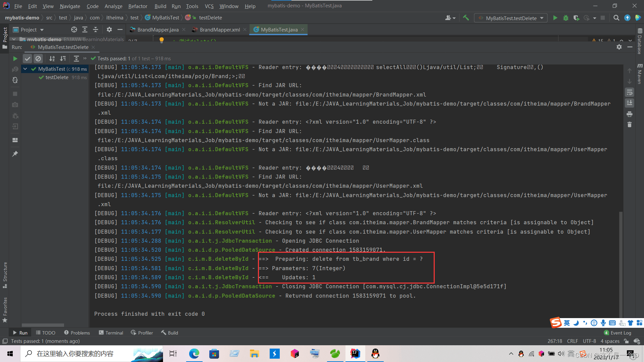
Task: Sort tests alphabetically
Action: (x=52, y=59)
